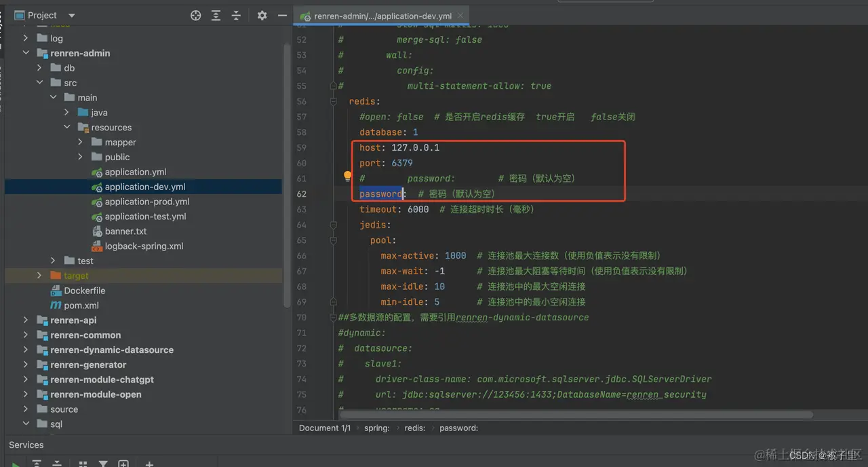Open Project panel settings gear

[262, 15]
